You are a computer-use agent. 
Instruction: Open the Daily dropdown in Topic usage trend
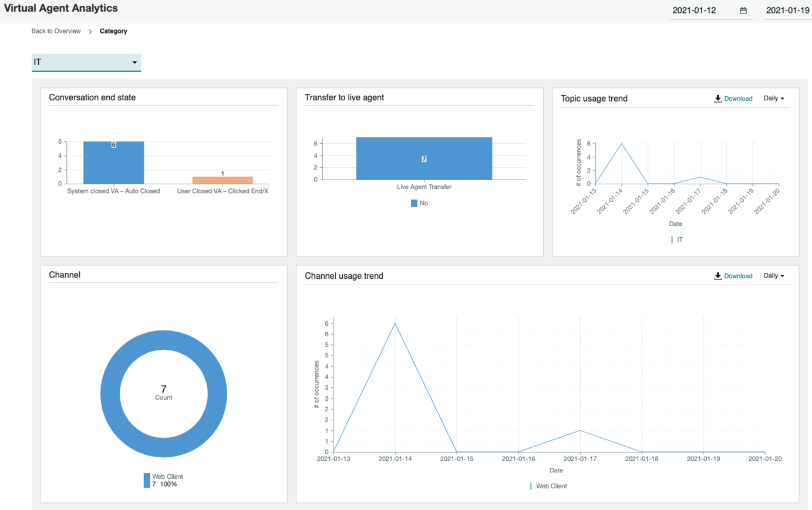click(774, 99)
